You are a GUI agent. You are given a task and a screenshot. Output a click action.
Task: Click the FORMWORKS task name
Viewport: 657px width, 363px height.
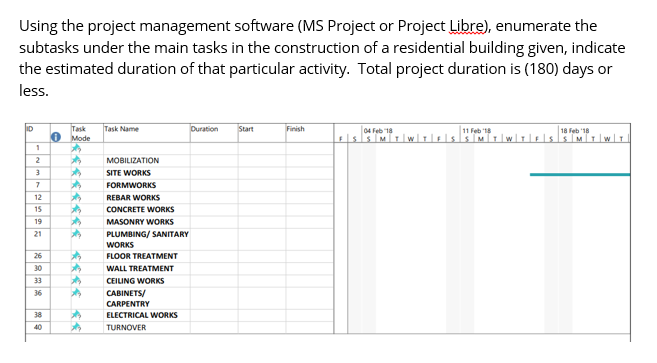tap(131, 185)
